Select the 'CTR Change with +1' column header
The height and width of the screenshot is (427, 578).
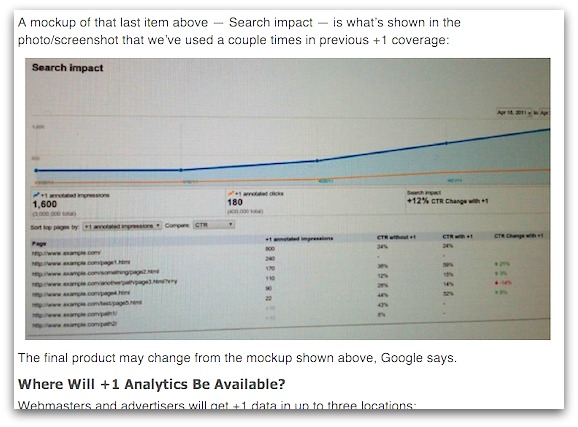(x=518, y=236)
